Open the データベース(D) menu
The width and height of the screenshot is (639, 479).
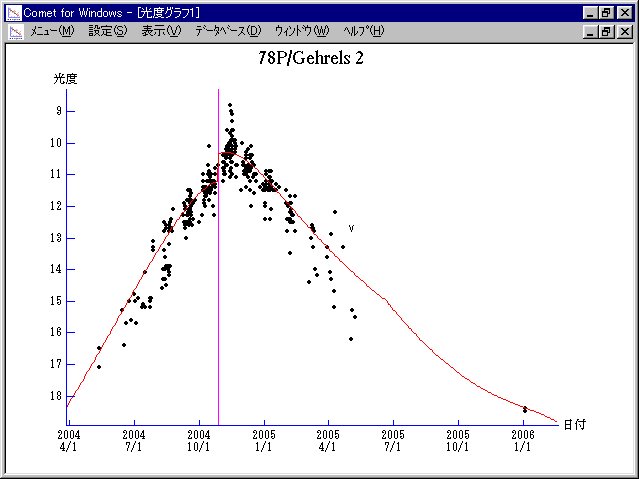coord(228,31)
